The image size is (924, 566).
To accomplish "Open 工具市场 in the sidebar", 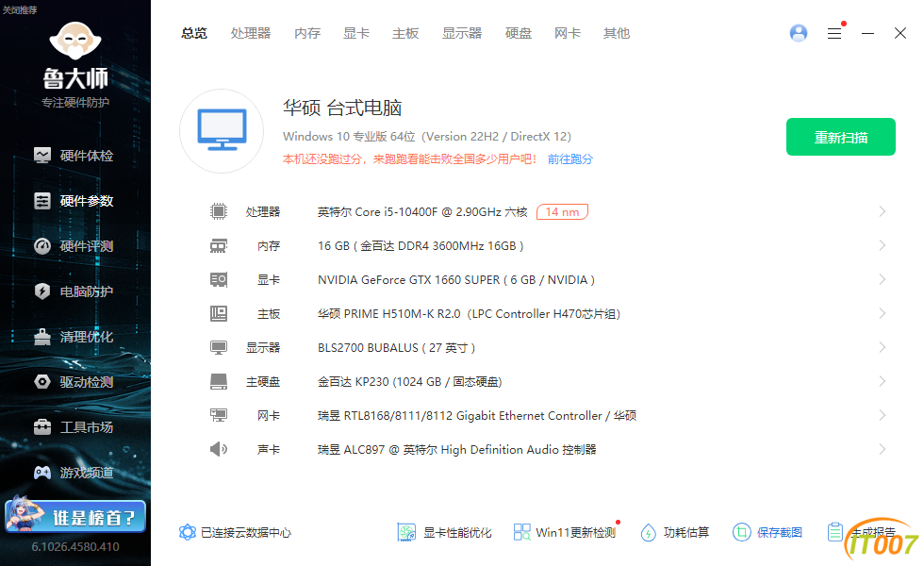I will coord(74,426).
